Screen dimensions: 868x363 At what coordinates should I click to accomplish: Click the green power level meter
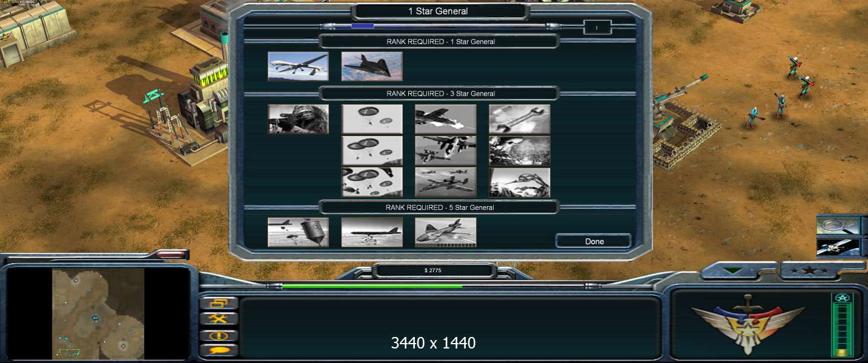[842, 325]
